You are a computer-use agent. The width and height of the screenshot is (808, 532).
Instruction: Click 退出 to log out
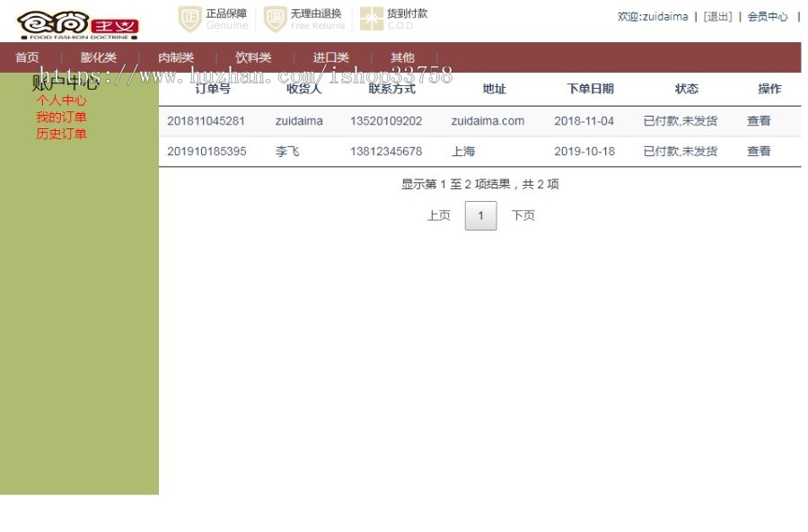point(717,16)
